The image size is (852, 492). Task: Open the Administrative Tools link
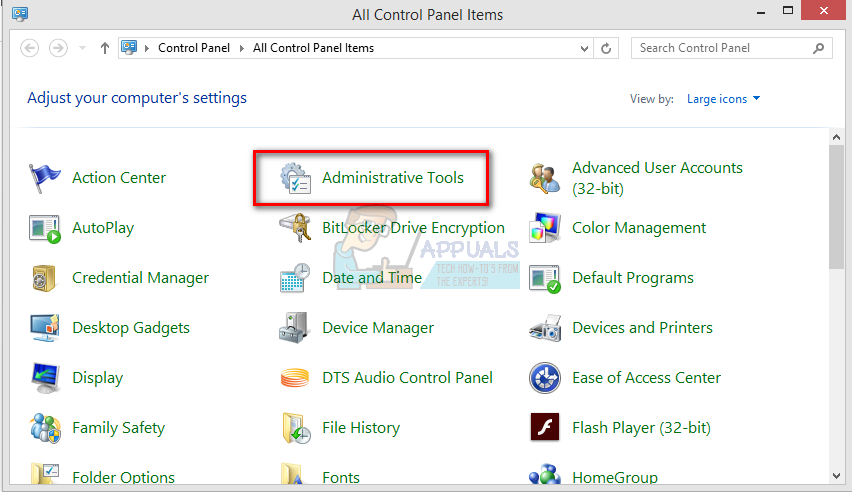[x=393, y=178]
